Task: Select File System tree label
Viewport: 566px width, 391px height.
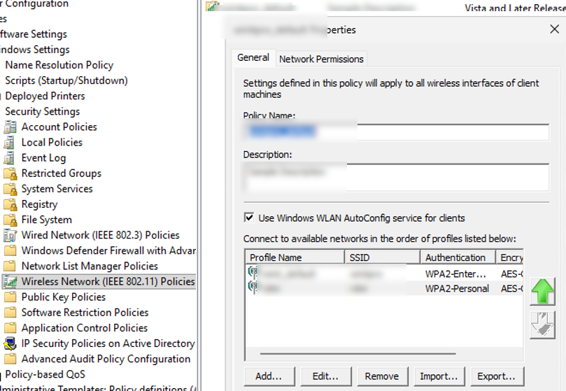Action: (47, 220)
